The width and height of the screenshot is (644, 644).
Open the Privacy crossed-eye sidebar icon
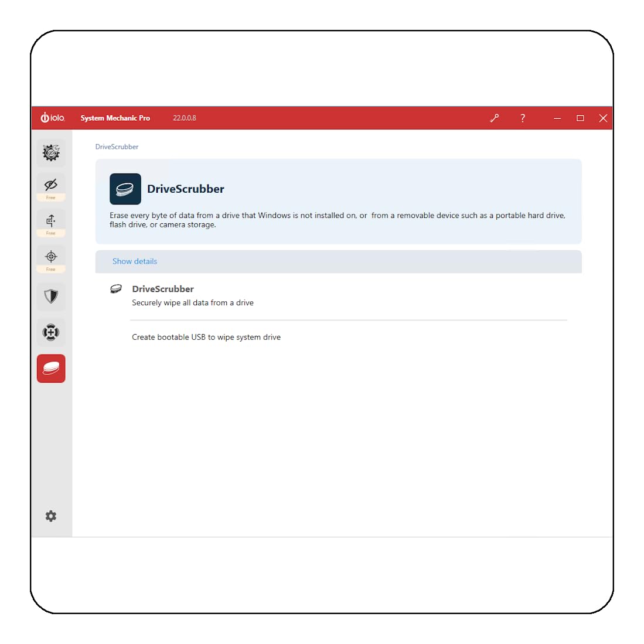[51, 188]
